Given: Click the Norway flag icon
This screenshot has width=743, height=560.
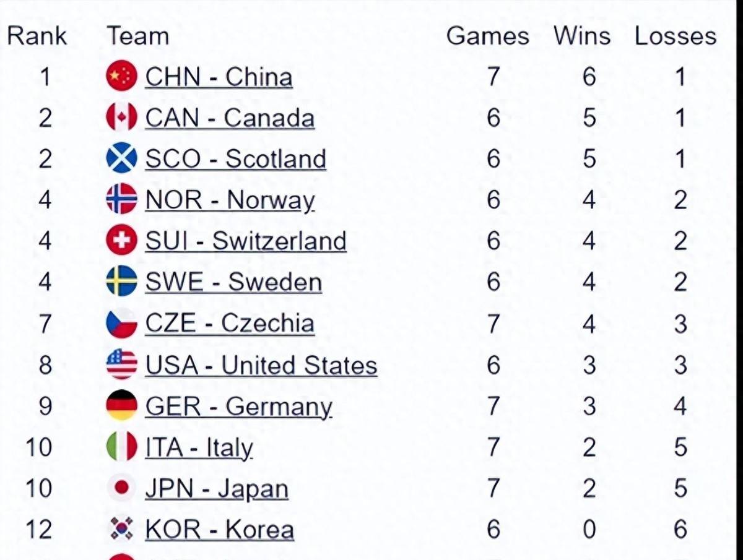Looking at the screenshot, I should (121, 199).
